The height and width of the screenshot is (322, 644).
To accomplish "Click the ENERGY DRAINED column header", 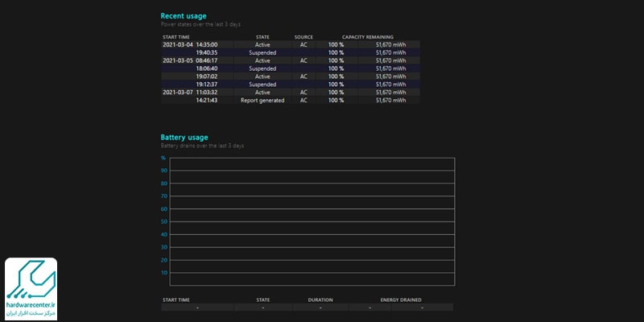I will [x=401, y=299].
